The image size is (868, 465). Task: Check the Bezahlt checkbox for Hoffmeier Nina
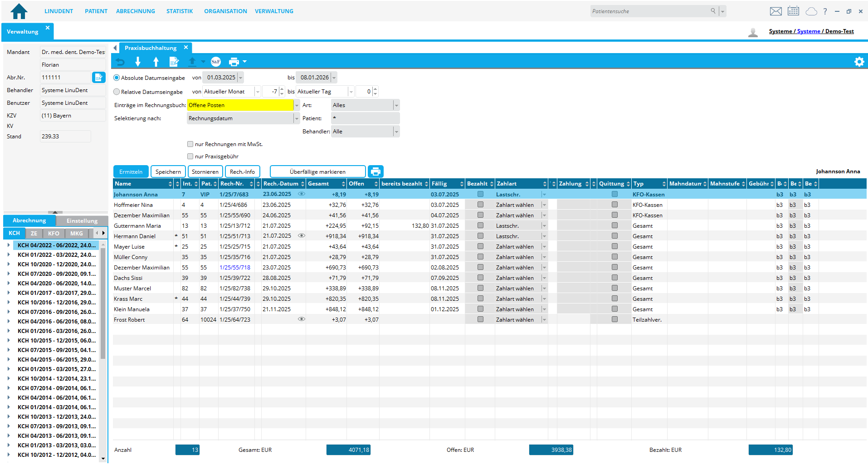coord(480,205)
